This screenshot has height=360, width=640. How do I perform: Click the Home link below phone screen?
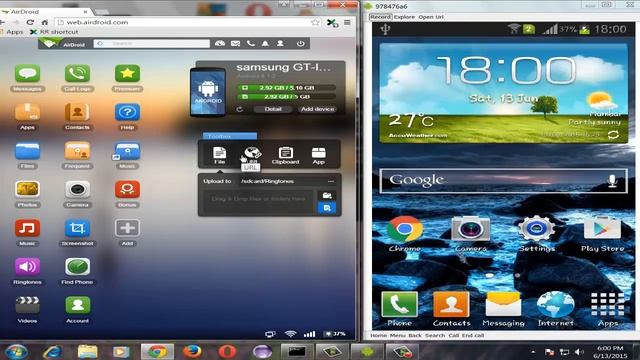pos(378,336)
